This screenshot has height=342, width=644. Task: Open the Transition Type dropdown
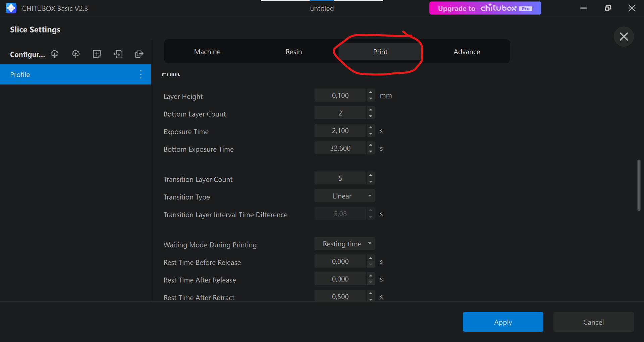344,196
